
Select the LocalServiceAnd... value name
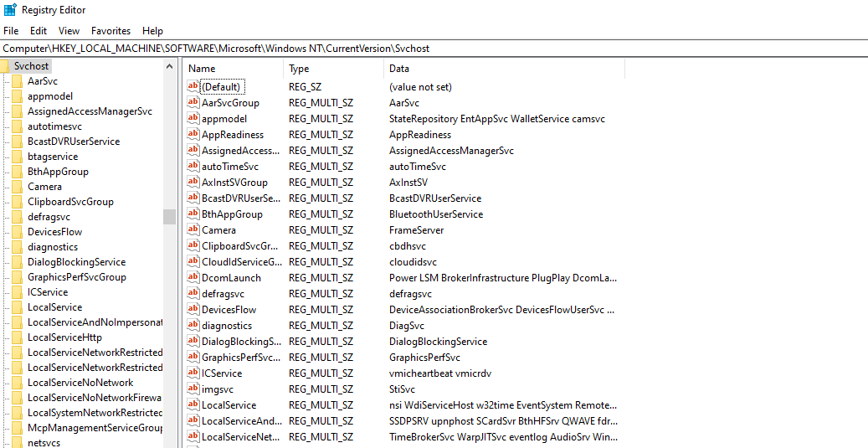click(x=242, y=421)
